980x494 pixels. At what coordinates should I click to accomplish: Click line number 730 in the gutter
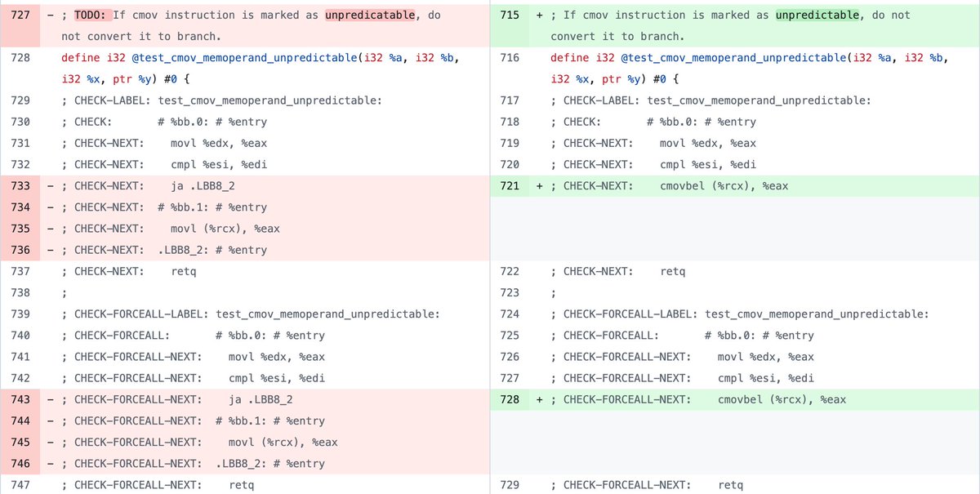(x=20, y=122)
